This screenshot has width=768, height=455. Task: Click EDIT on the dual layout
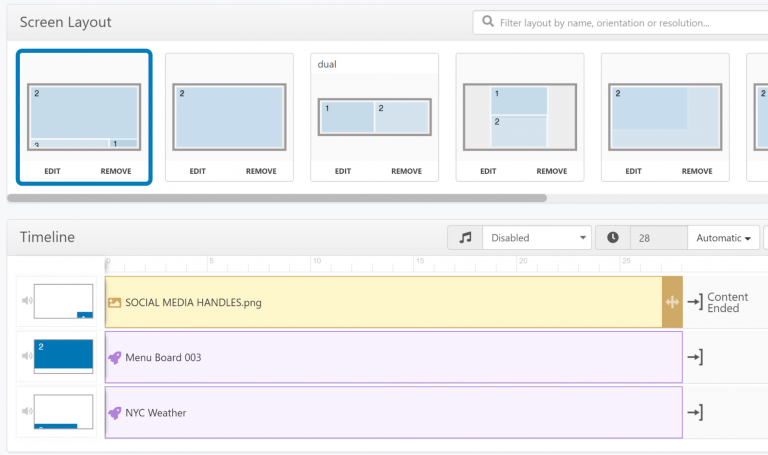(x=343, y=171)
